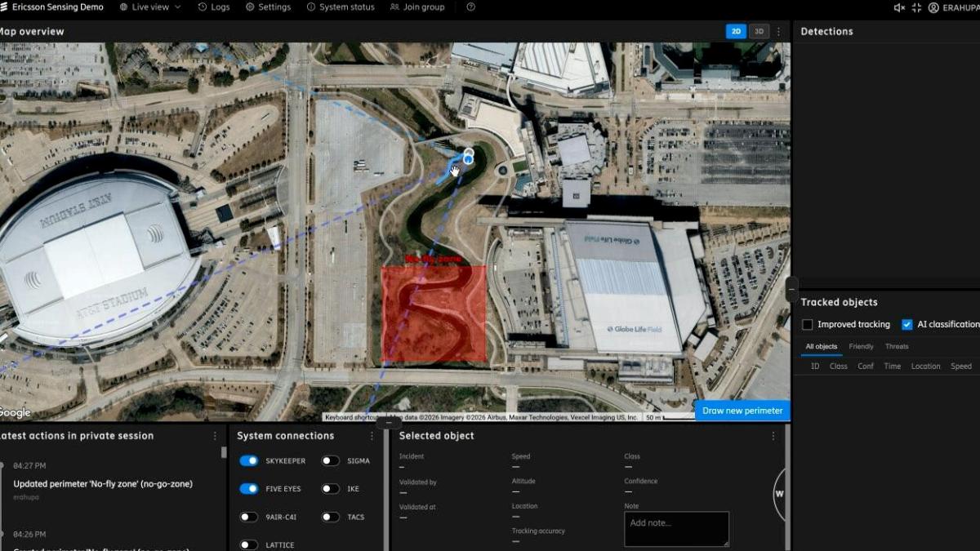This screenshot has height=551, width=980.
Task: Select the Friendly tab
Action: point(861,347)
